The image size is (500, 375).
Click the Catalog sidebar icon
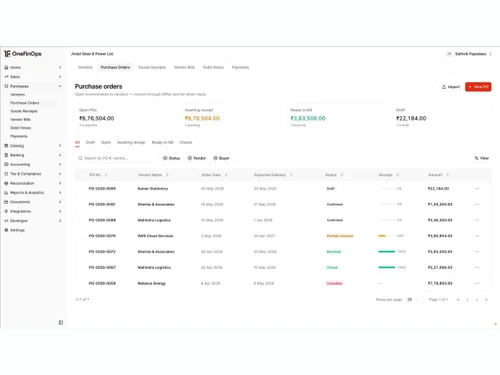[6, 146]
